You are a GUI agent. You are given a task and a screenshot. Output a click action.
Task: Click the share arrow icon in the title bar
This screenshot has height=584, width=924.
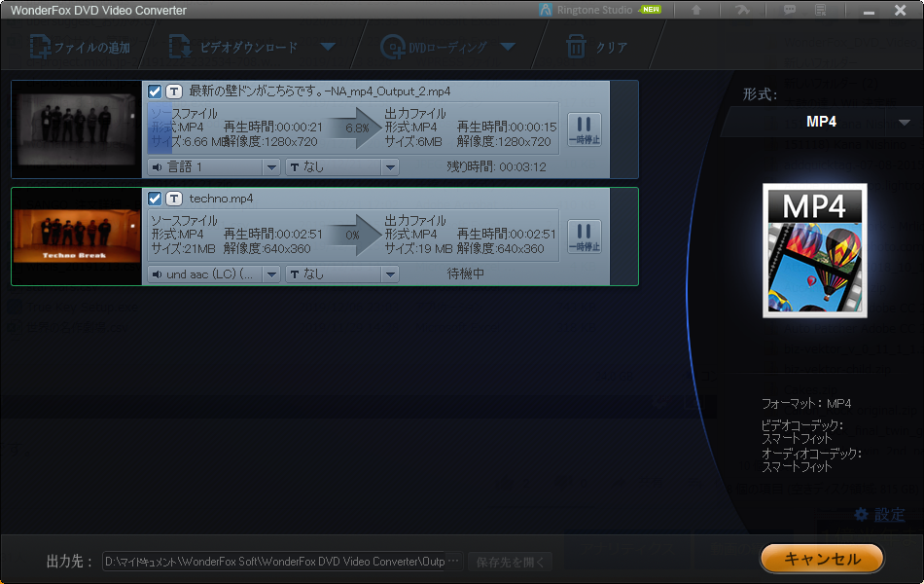[x=741, y=11]
